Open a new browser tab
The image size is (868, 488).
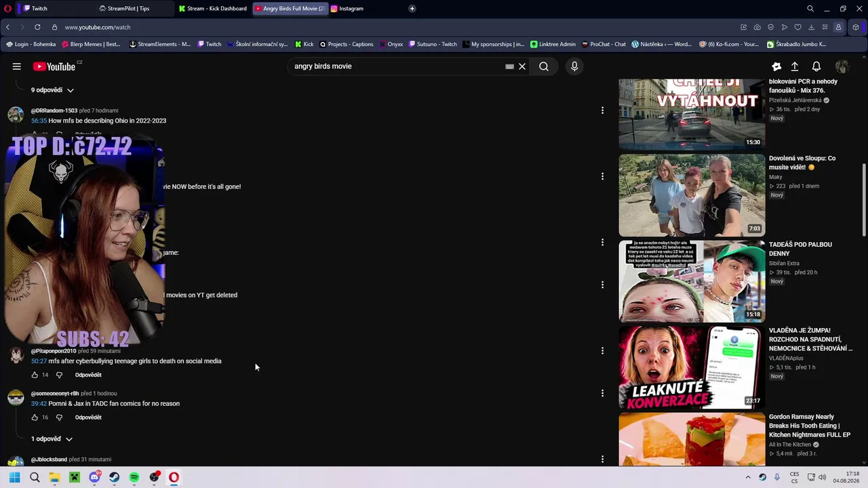412,9
